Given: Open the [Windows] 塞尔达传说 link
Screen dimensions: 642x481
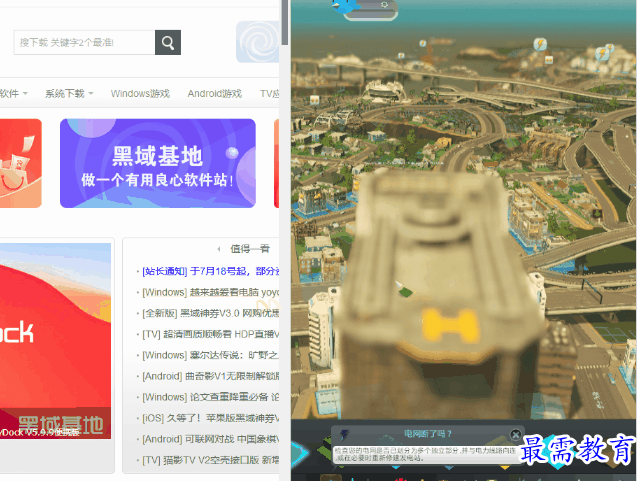Looking at the screenshot, I should (x=210, y=355).
